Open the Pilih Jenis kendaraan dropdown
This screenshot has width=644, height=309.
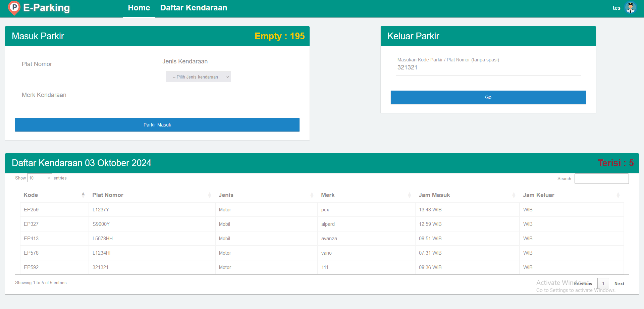click(198, 77)
